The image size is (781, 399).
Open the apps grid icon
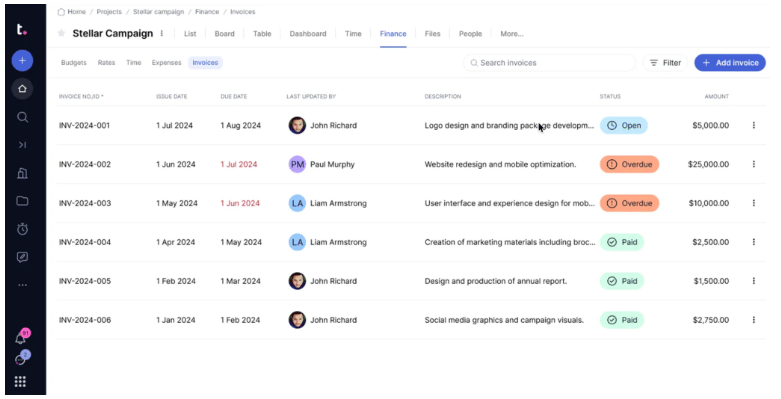tap(20, 382)
